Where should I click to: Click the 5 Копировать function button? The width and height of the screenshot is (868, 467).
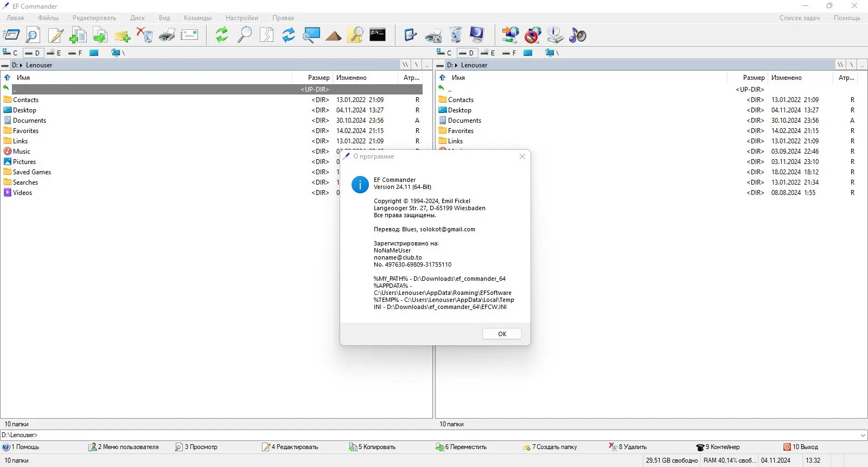pos(372,447)
